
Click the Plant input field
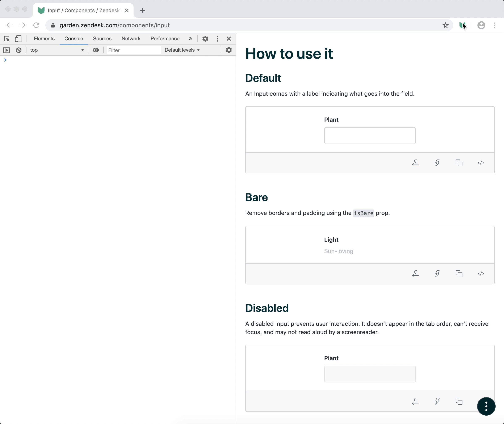click(x=369, y=135)
